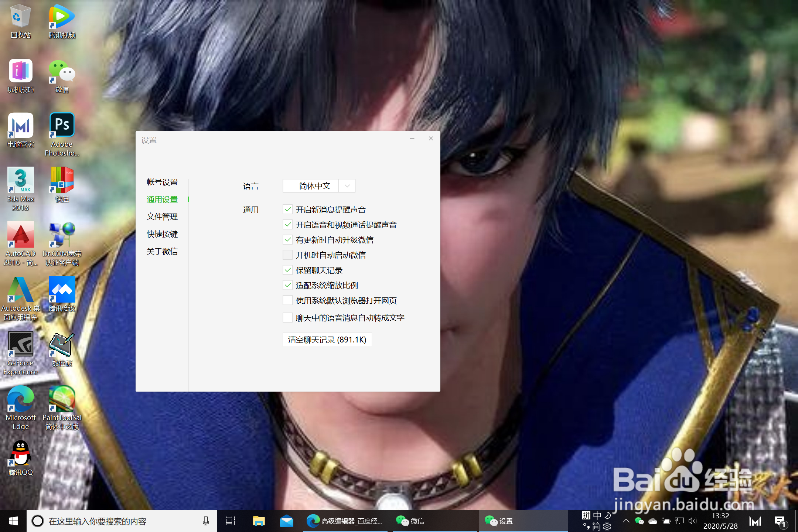
Task: Show hidden system tray icons
Action: point(626,521)
